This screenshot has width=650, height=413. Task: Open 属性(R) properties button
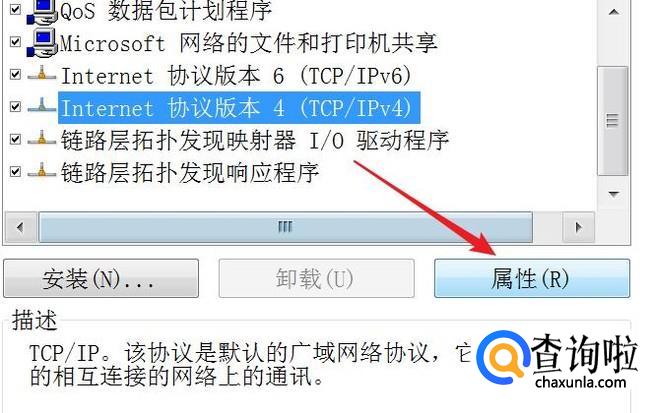(532, 278)
